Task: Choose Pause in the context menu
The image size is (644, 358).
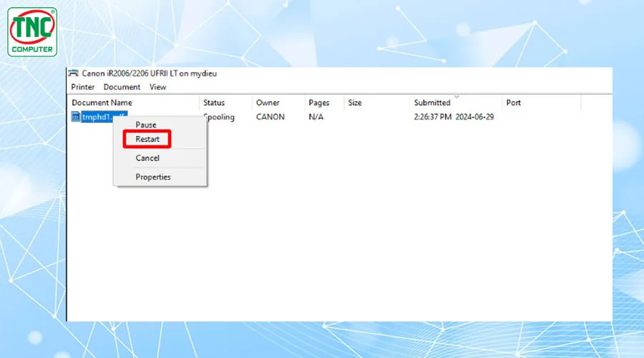Action: (x=146, y=125)
